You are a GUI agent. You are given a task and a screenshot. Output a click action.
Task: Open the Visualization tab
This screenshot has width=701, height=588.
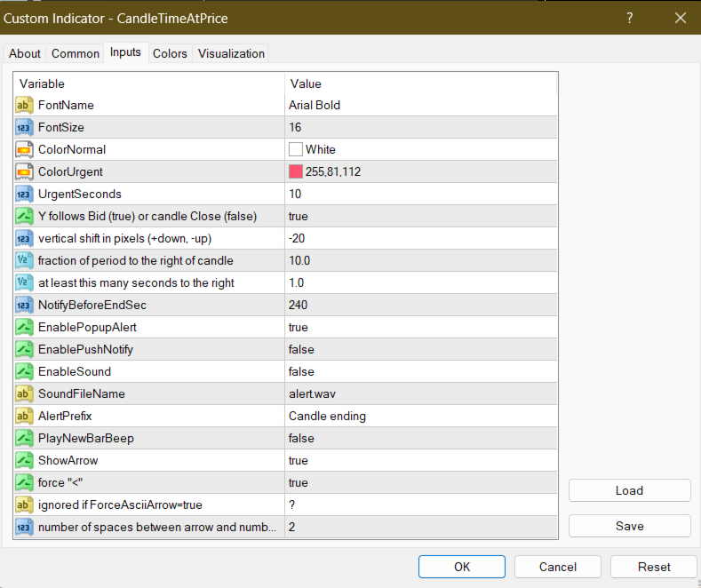click(231, 53)
